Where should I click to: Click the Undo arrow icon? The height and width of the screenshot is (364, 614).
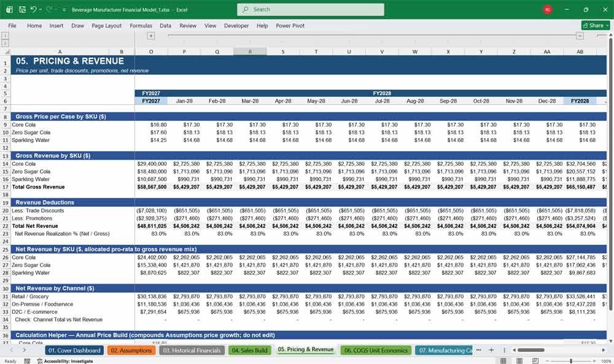pos(33,9)
